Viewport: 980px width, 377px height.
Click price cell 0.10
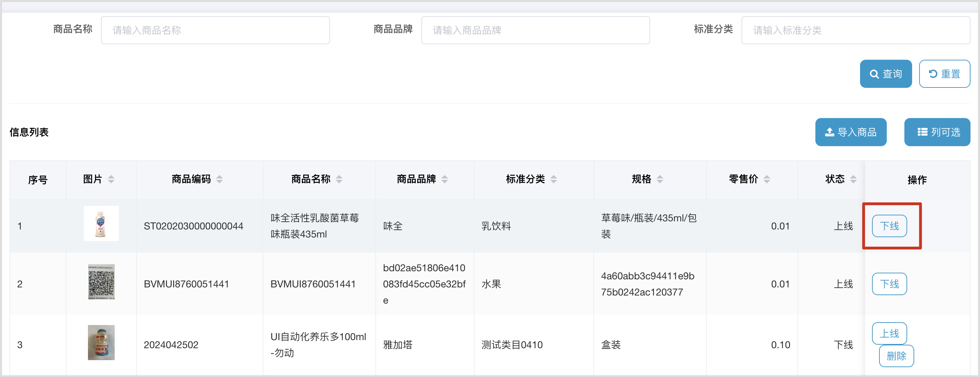coord(780,345)
